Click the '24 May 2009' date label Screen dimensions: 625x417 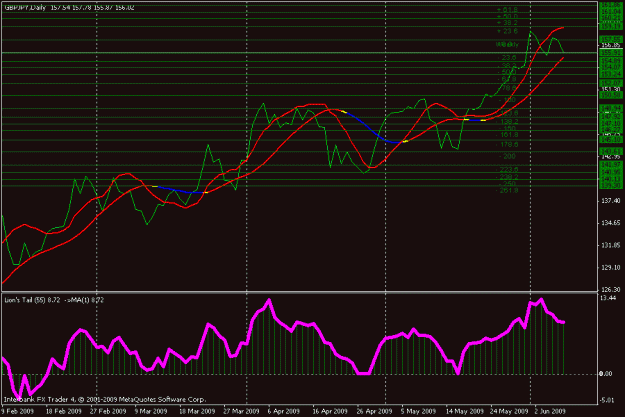(x=509, y=411)
